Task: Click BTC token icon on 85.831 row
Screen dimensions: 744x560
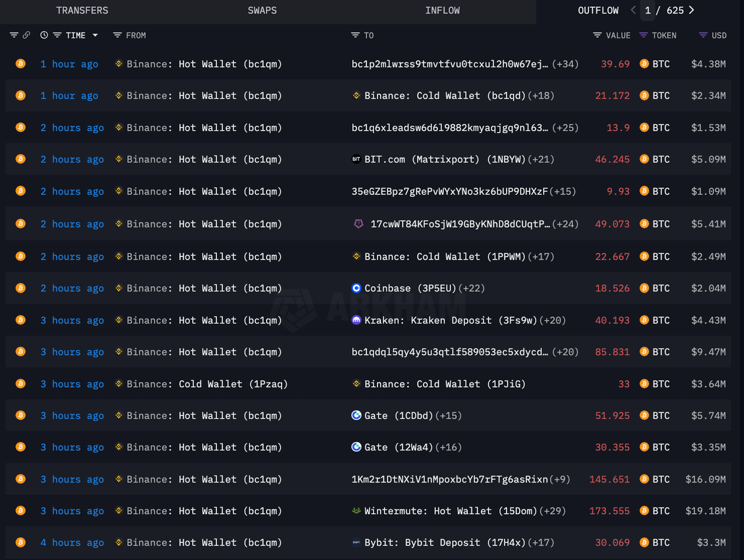Action: point(644,352)
